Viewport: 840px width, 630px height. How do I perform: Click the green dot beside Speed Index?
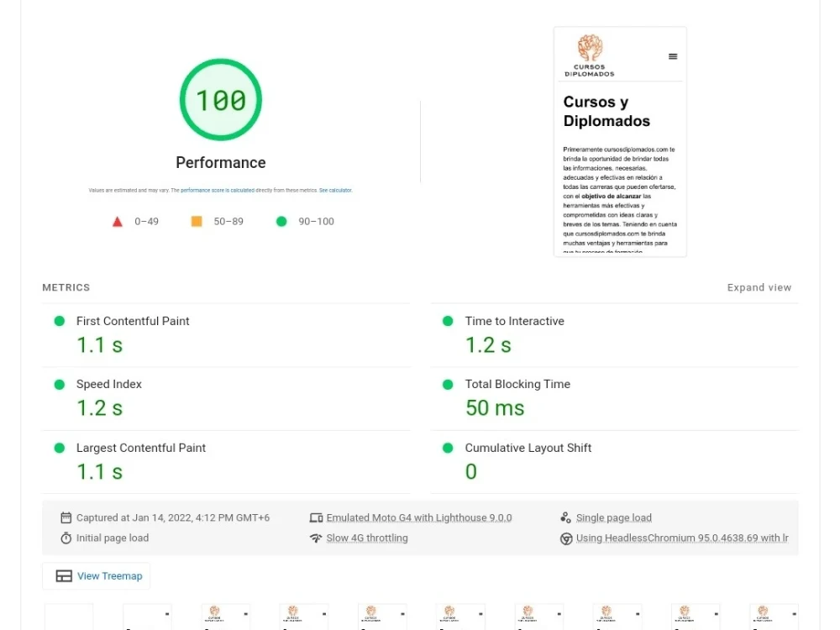pos(60,385)
